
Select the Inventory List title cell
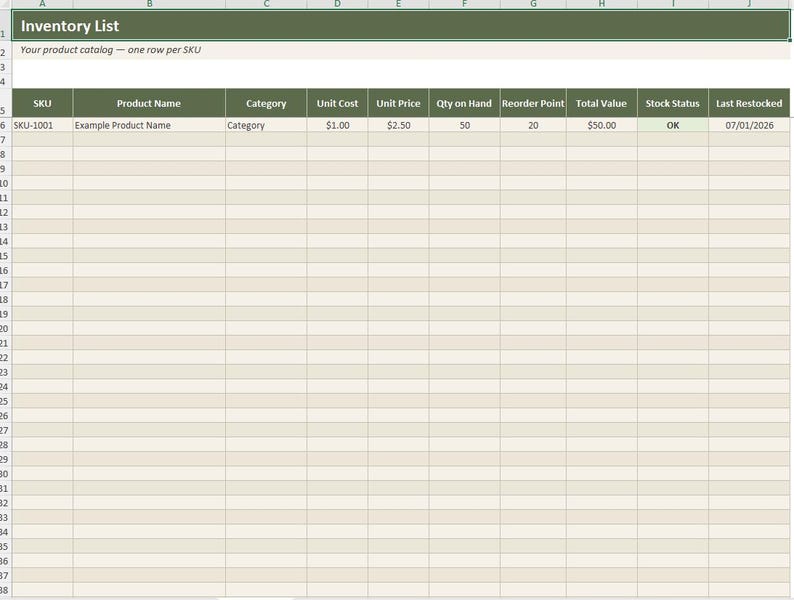click(401, 25)
